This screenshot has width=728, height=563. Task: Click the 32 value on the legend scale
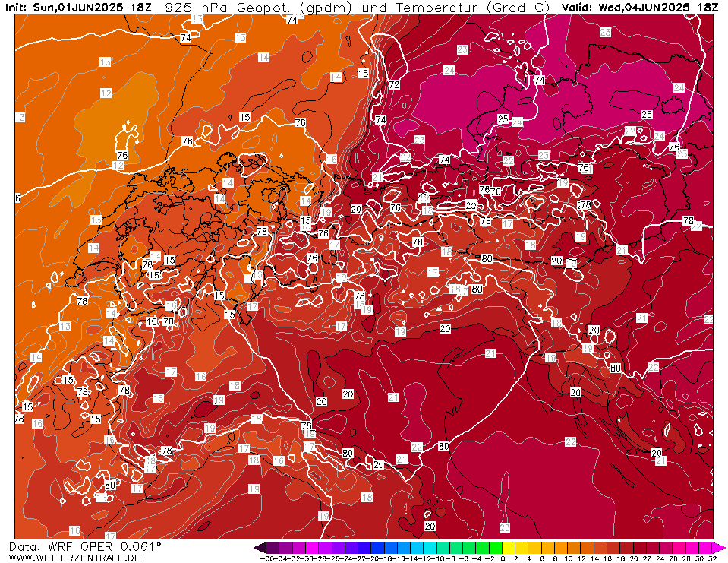coord(712,558)
